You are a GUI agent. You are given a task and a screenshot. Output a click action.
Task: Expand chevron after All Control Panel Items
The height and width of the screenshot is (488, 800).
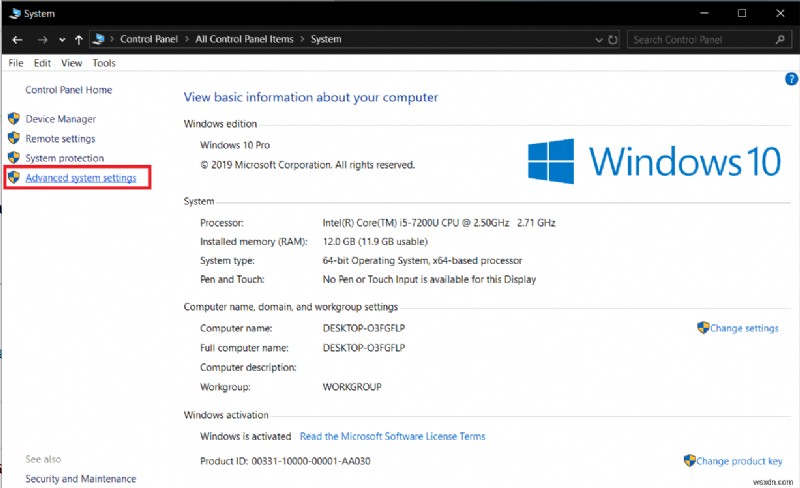point(302,39)
